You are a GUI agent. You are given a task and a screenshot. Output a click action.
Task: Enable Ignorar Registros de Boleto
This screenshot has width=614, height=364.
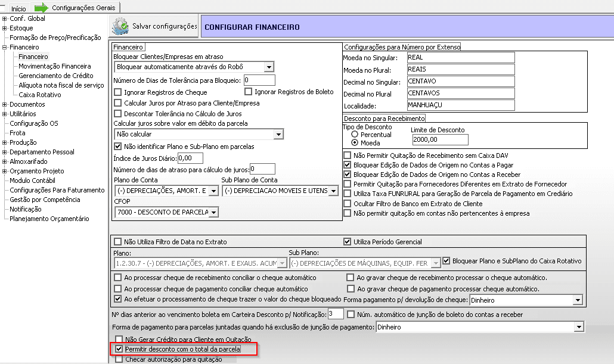tap(248, 92)
